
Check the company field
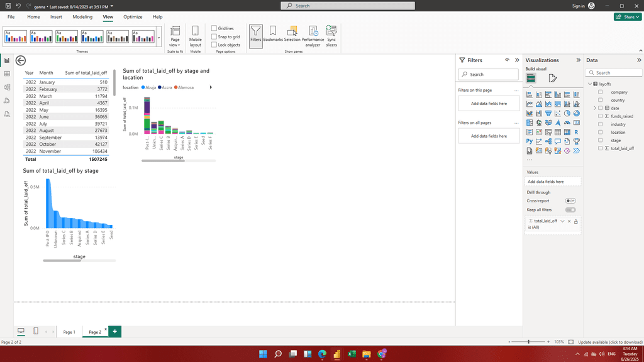(601, 92)
